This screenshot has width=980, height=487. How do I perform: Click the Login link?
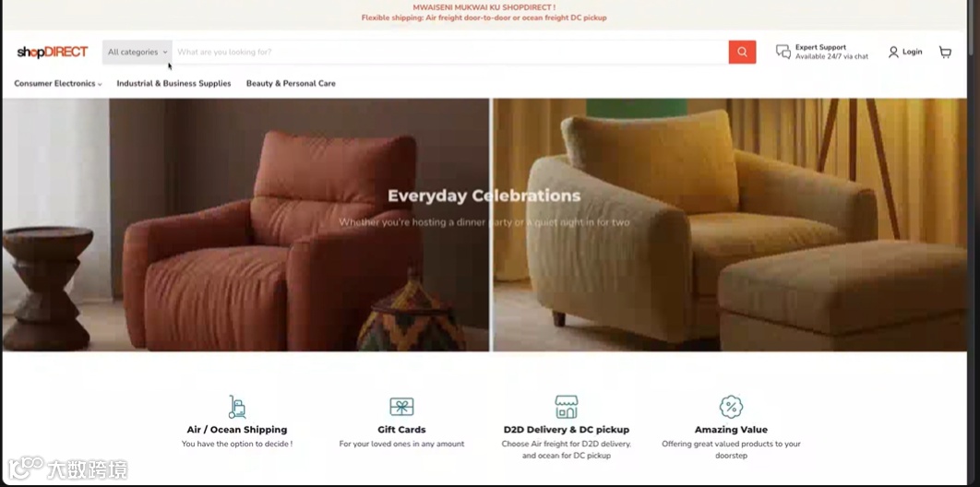(912, 52)
